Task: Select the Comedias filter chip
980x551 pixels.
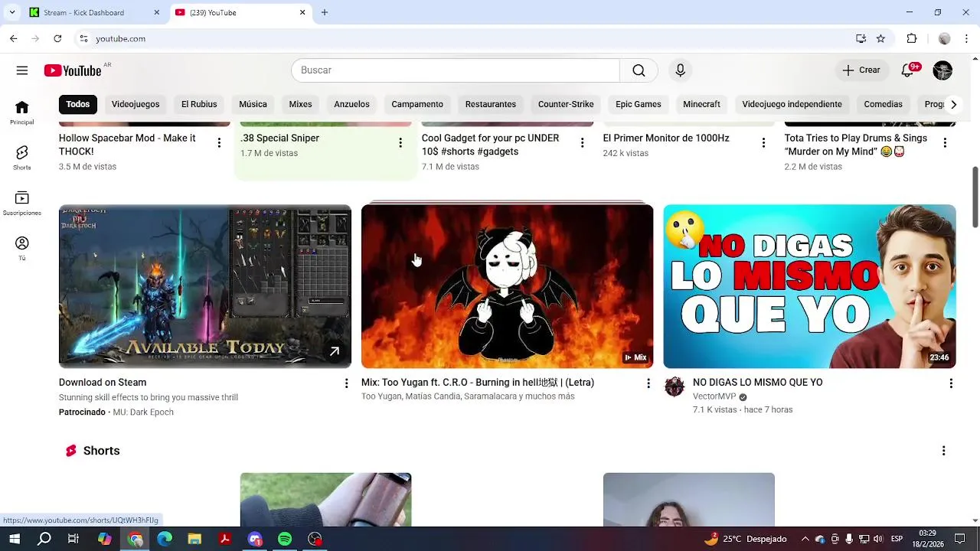Action: click(x=883, y=104)
